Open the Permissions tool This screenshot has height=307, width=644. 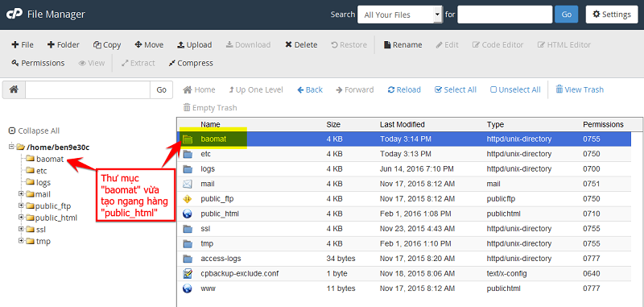(x=38, y=63)
